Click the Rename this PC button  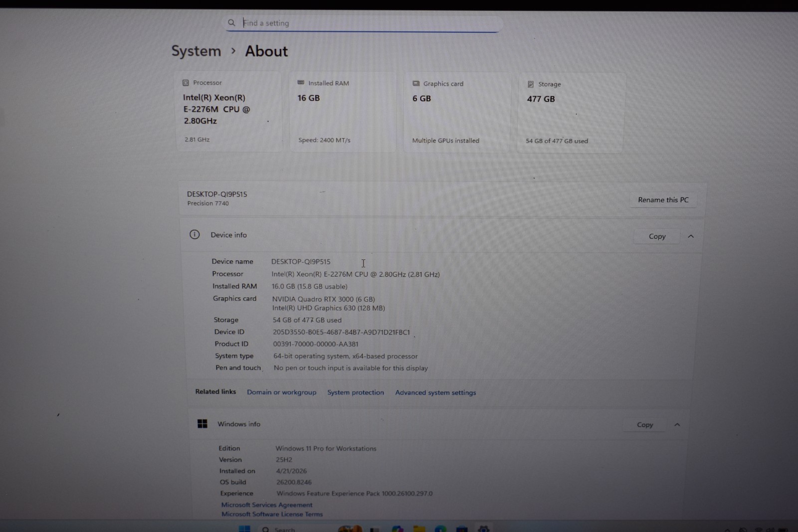663,200
